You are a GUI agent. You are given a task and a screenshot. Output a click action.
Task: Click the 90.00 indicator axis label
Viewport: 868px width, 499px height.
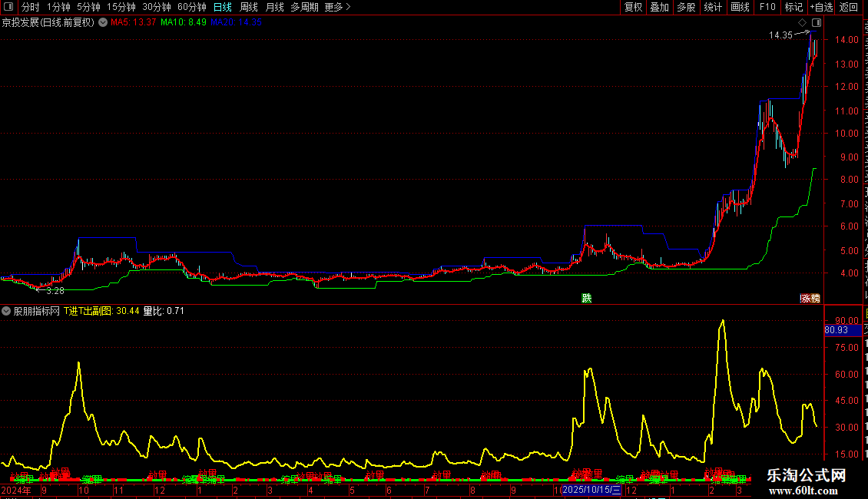(x=846, y=321)
